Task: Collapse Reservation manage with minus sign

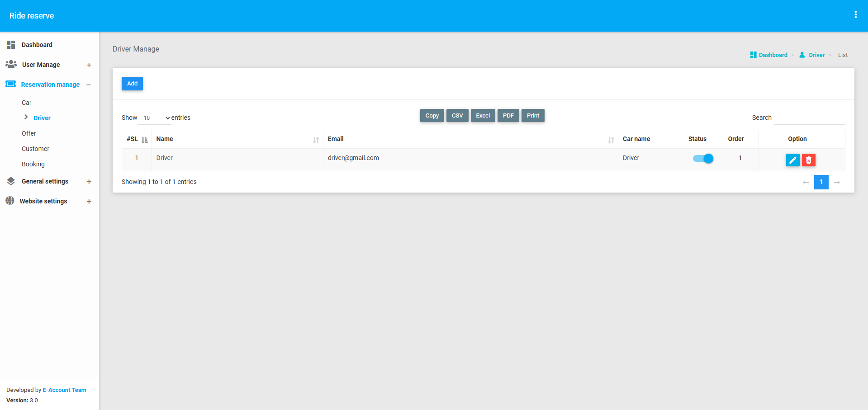Action: pyautogui.click(x=89, y=85)
